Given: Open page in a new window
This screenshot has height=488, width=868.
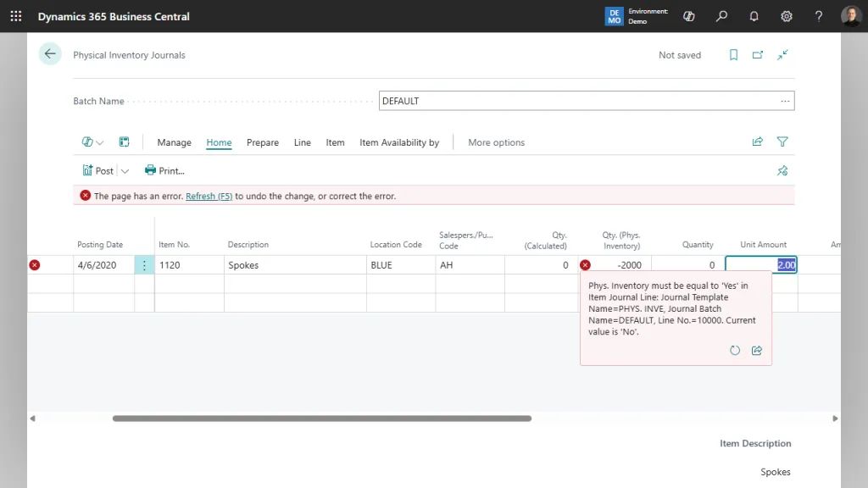Looking at the screenshot, I should point(758,54).
